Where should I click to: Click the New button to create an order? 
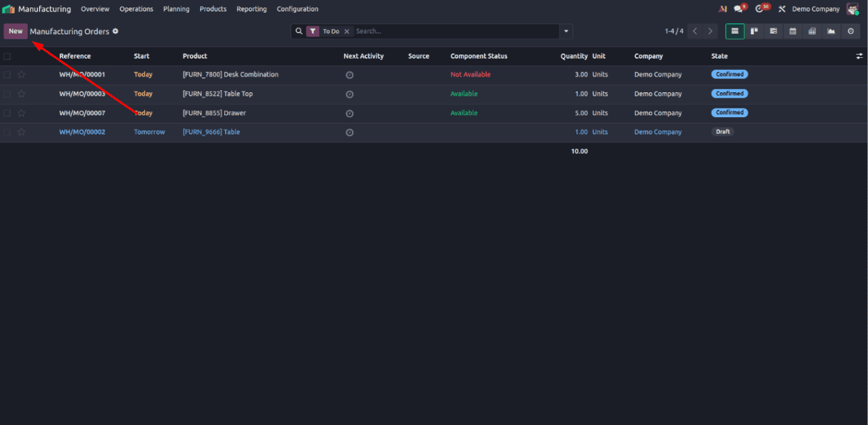[x=15, y=31]
